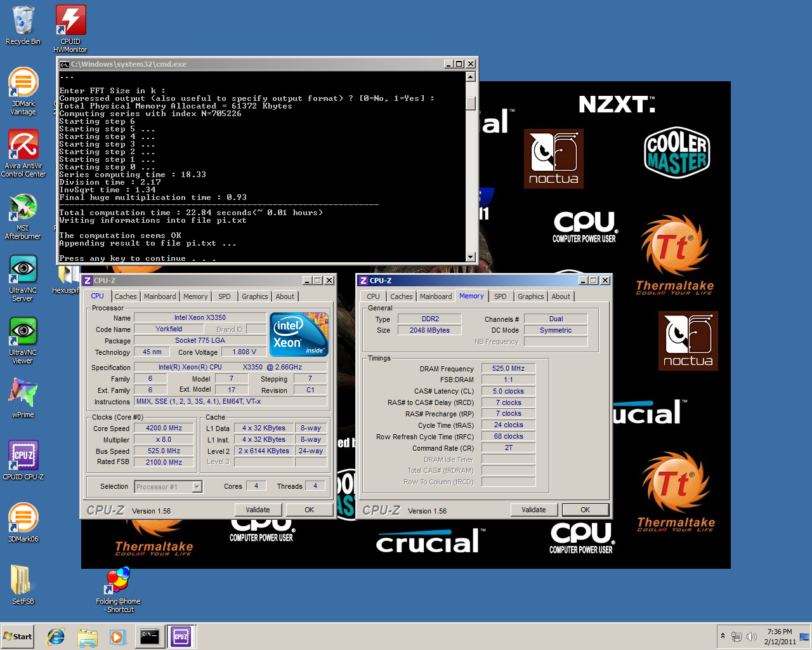
Task: Click OK in right CPU-Z window
Action: point(585,510)
